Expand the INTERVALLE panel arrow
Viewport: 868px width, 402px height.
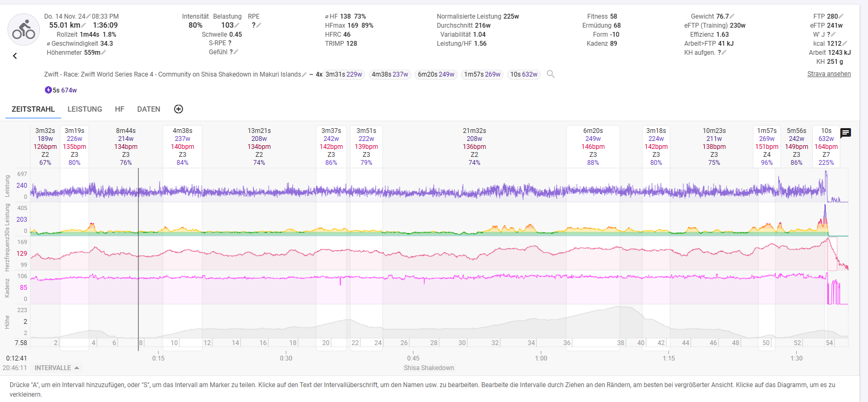[77, 368]
